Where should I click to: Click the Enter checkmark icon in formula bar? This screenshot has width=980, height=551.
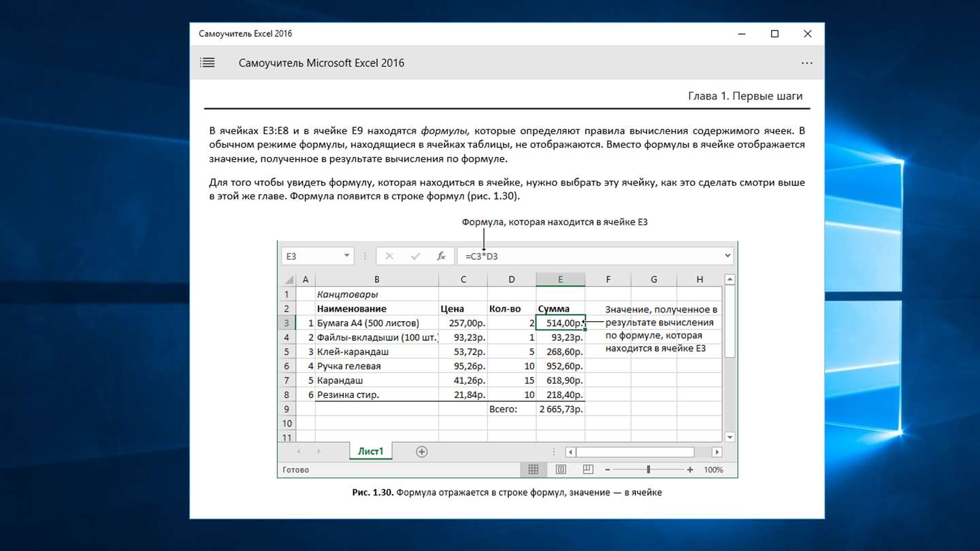(x=415, y=256)
